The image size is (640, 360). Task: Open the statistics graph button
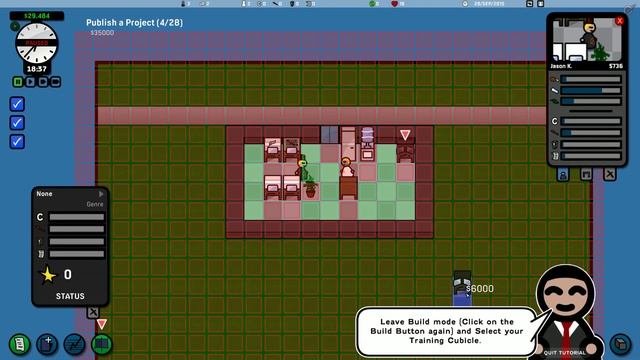tap(74, 344)
